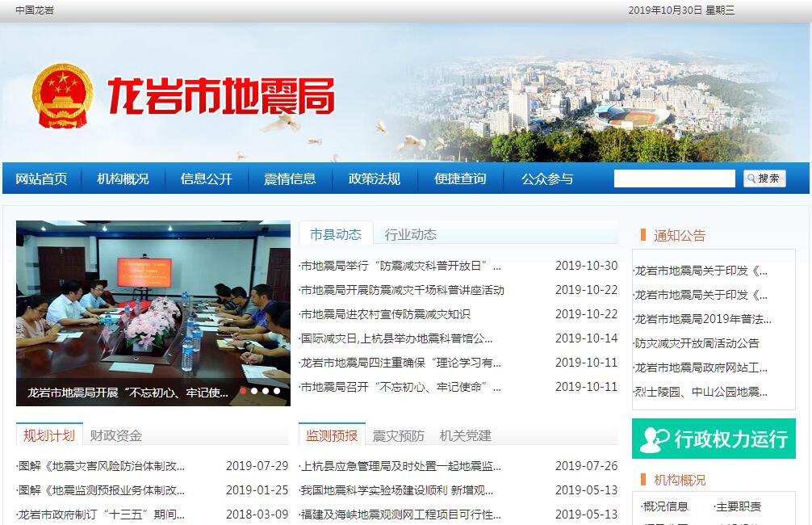
Task: Switch to the 财政资金 tab
Action: [x=115, y=435]
